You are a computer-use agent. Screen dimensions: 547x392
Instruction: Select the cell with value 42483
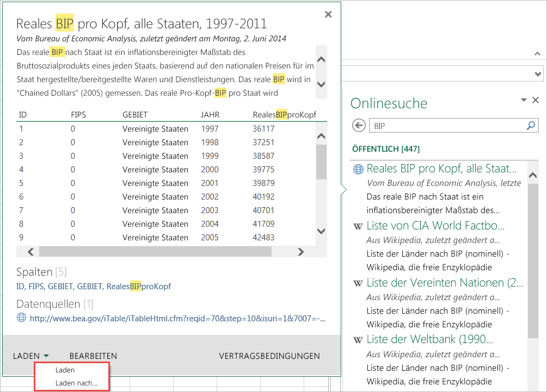point(263,237)
